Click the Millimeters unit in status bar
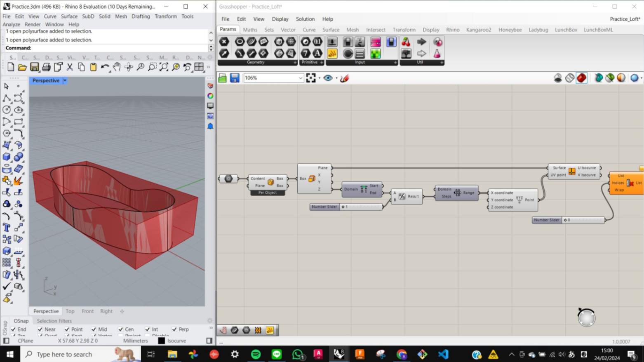This screenshot has width=644, height=362. point(135,341)
